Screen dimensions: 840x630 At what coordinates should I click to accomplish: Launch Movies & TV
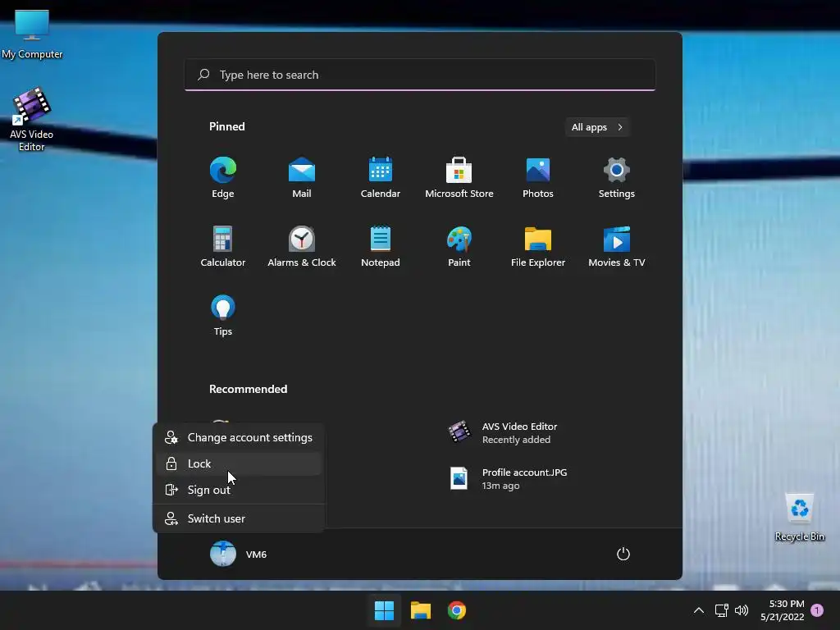(617, 246)
